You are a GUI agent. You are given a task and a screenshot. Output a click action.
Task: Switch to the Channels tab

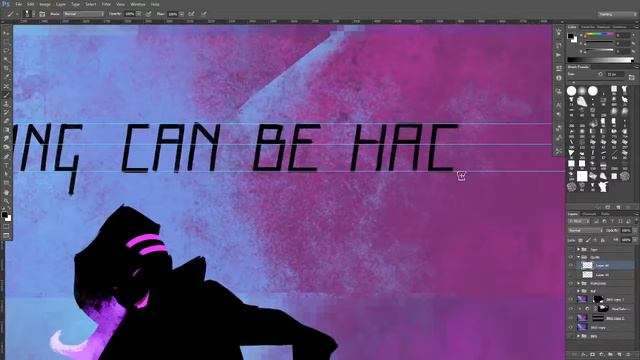tap(589, 214)
